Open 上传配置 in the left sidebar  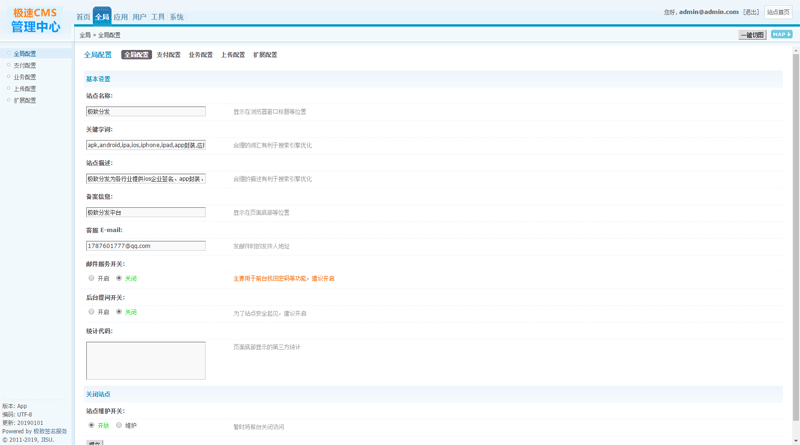25,89
